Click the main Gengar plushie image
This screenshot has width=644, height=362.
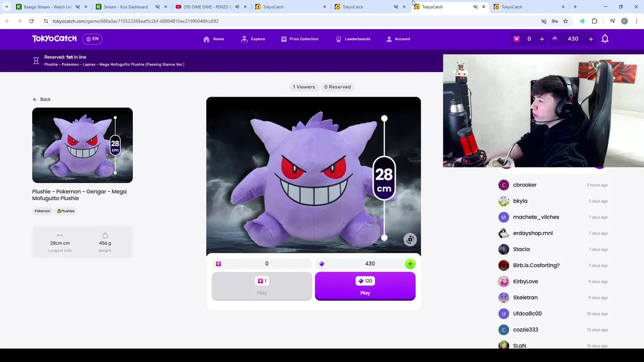click(x=313, y=176)
